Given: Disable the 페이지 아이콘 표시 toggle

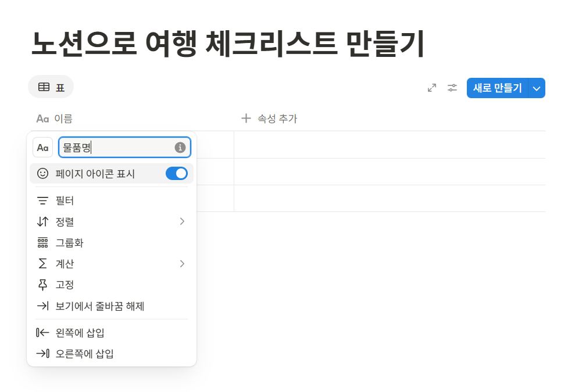Looking at the screenshot, I should [x=176, y=173].
